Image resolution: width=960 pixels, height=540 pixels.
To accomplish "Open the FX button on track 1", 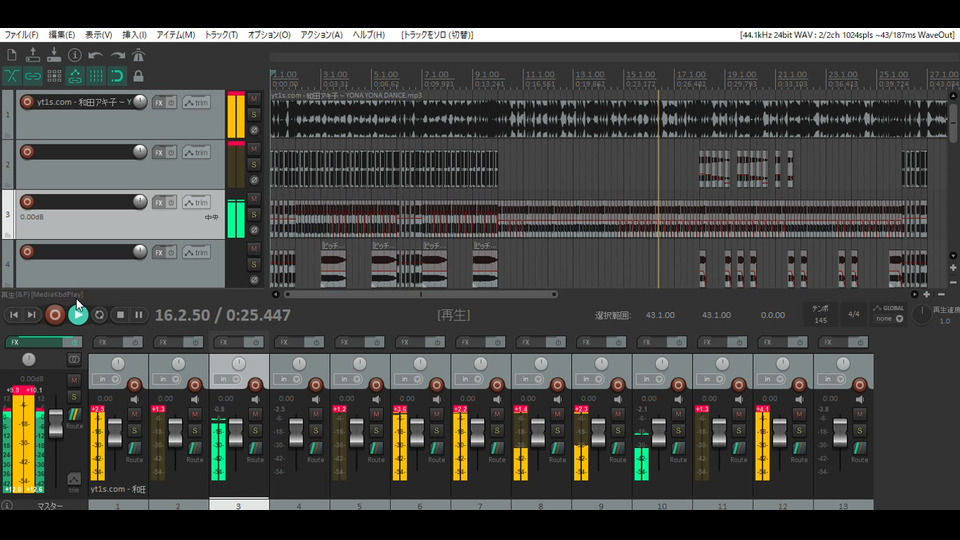I will point(158,102).
